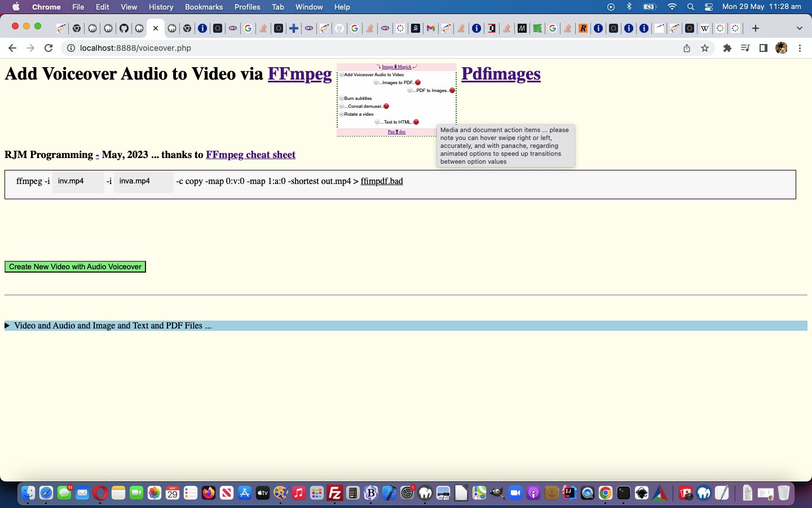The height and width of the screenshot is (508, 812).
Task: Open Wi-Fi status in menu bar
Action: 672,7
